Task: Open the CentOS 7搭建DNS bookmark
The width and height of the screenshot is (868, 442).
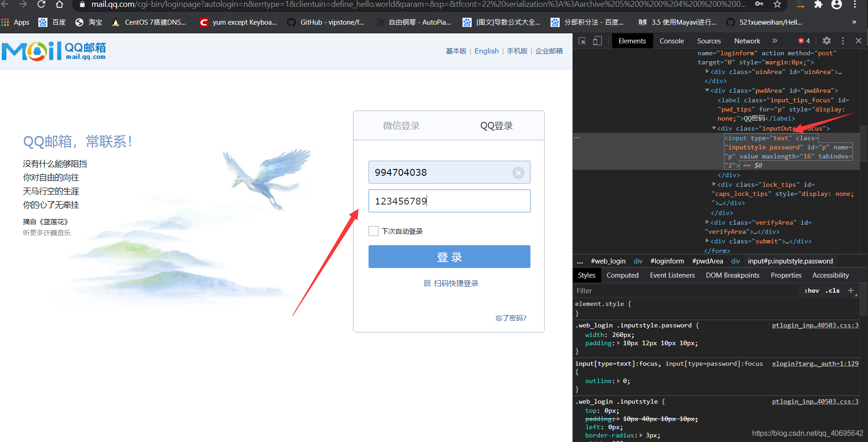Action: 149,22
